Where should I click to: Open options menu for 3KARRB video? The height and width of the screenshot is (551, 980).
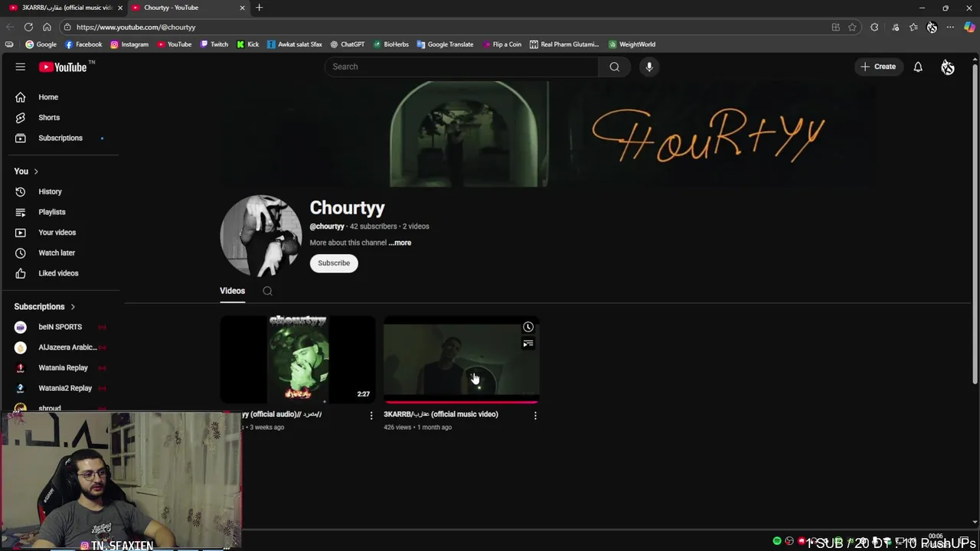(535, 415)
